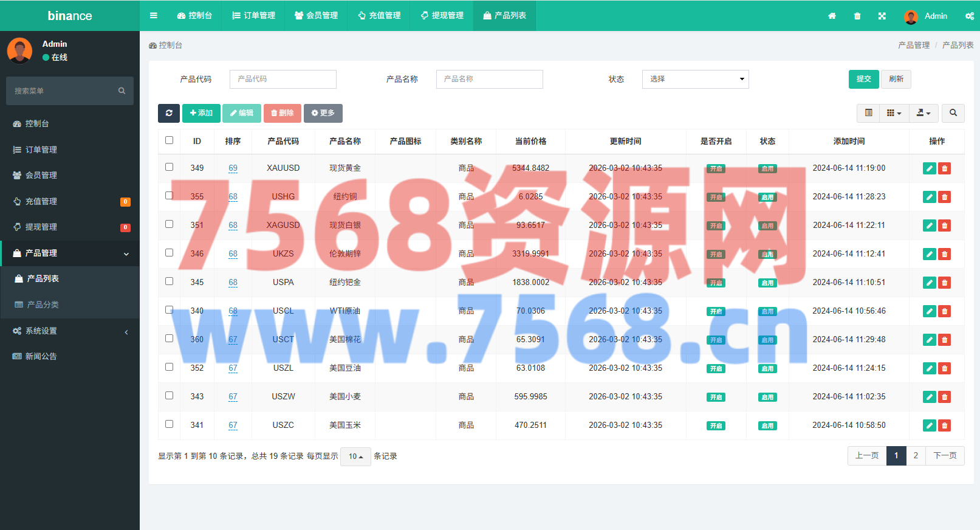The image size is (980, 530).
Task: Open 会员管理 tab in top navigation
Action: [x=316, y=16]
